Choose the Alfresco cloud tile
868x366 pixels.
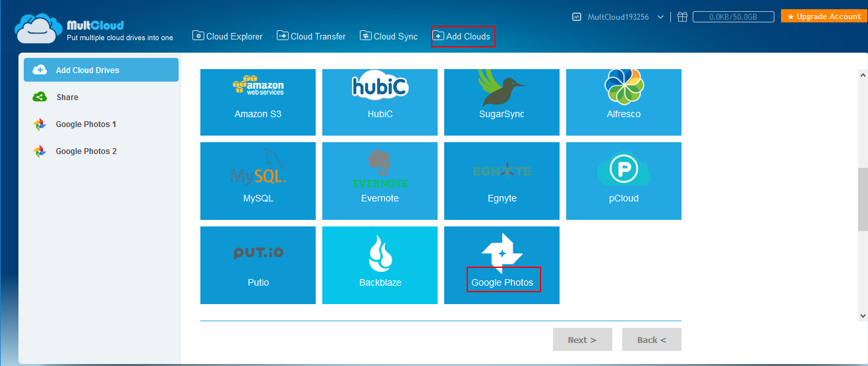(x=623, y=102)
